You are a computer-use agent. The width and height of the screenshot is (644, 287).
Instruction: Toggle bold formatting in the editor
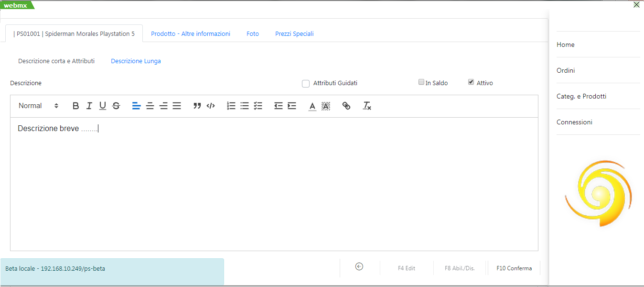pos(75,106)
